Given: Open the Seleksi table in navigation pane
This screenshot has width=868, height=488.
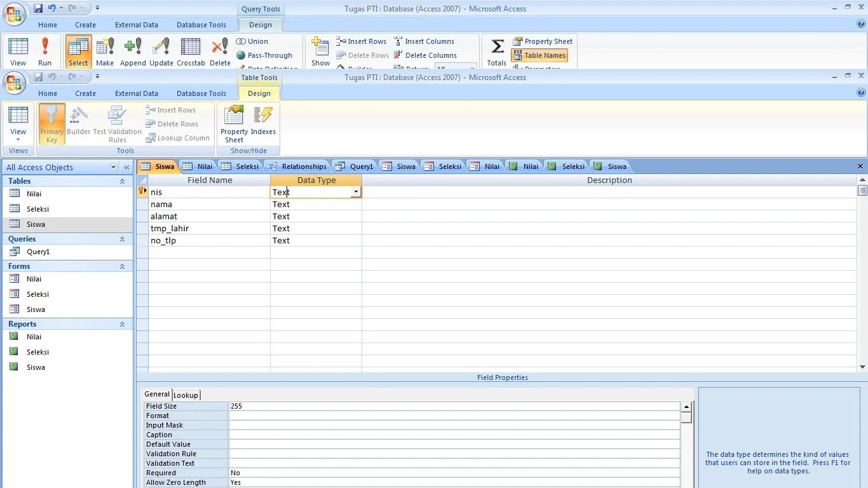Looking at the screenshot, I should (x=37, y=209).
